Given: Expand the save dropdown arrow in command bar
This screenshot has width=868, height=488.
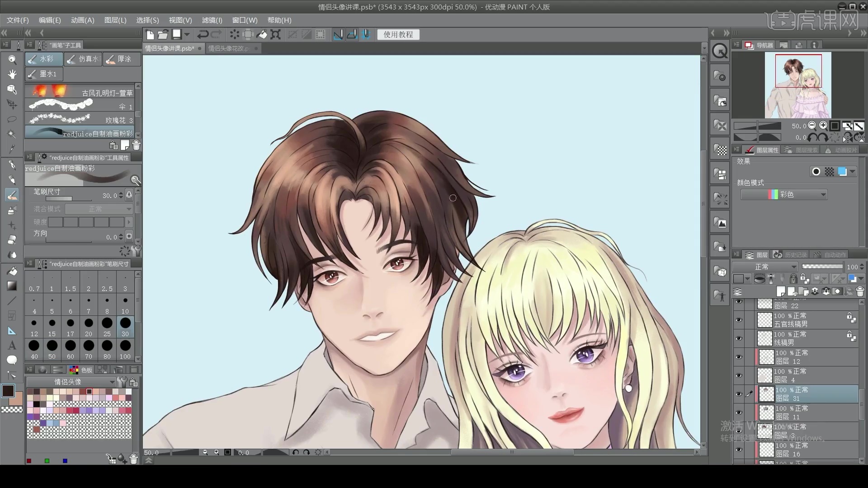Looking at the screenshot, I should tap(187, 34).
